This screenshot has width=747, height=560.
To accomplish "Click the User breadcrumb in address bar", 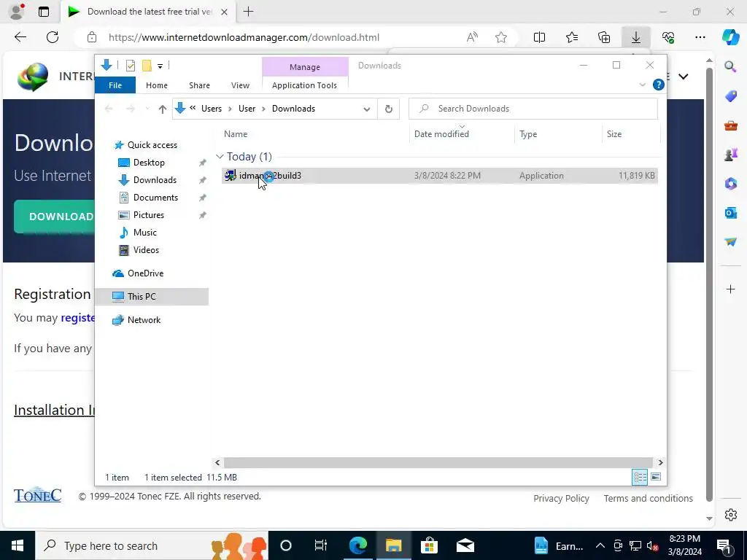I will tap(247, 109).
